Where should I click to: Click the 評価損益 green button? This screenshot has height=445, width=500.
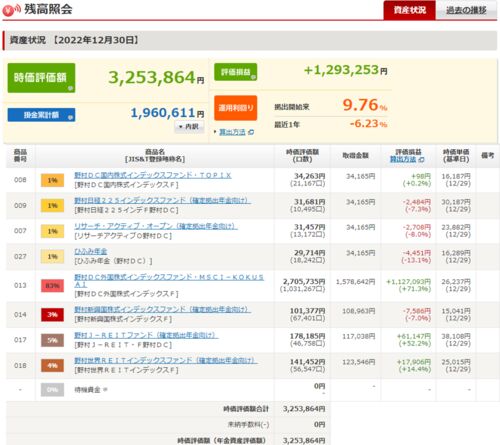point(235,72)
